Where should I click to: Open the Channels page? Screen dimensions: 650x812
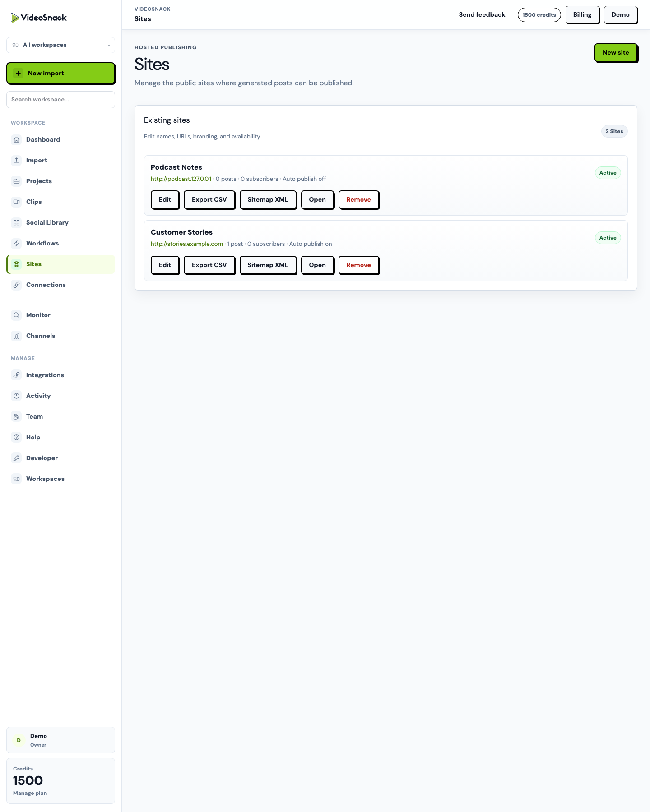(x=60, y=336)
